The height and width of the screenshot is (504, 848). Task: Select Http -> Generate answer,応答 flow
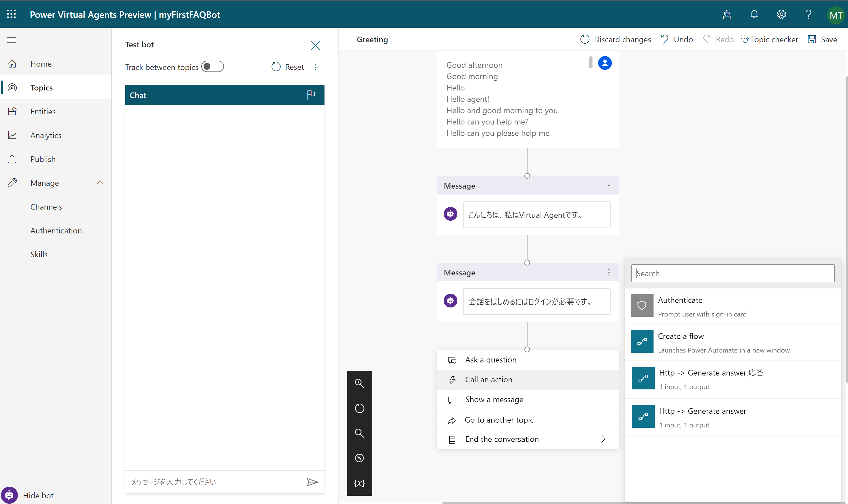coord(733,379)
